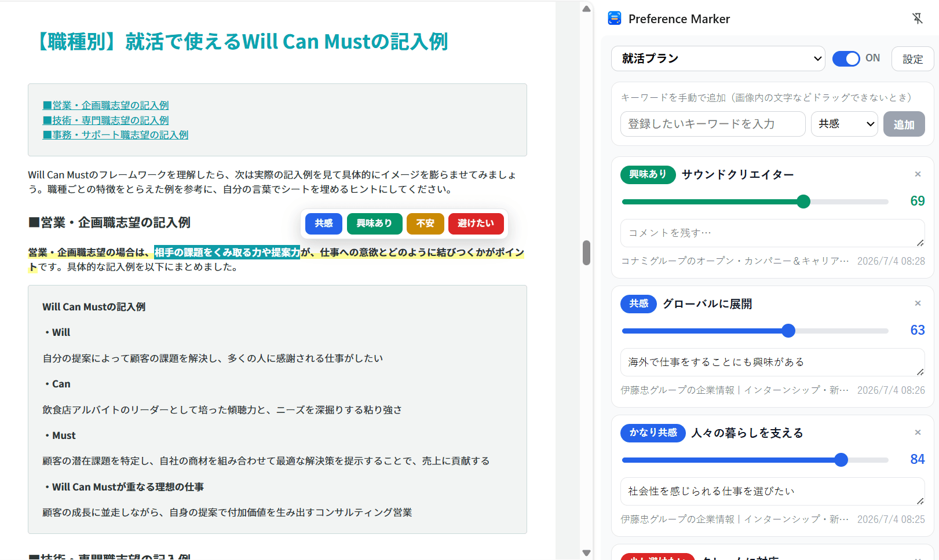Screen dimensions: 939x560
Task: Click the かなり共感 tag on 人々の暮らしを支える
Action: [x=653, y=433]
